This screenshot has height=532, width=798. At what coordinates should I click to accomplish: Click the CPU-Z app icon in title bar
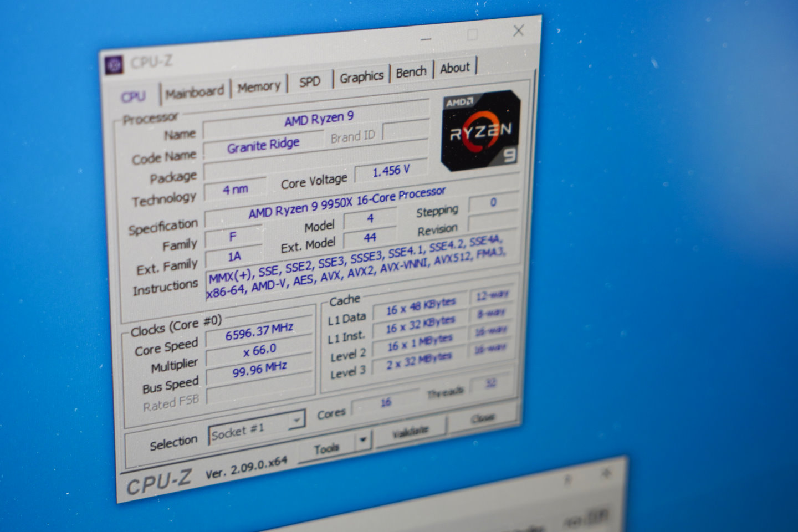[114, 65]
